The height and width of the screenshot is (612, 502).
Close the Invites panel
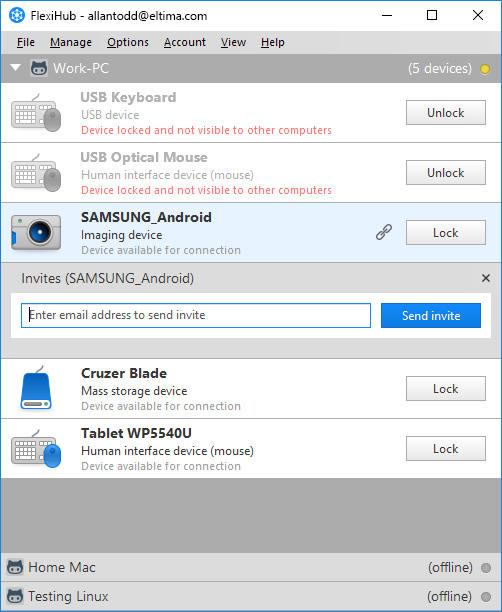click(486, 278)
